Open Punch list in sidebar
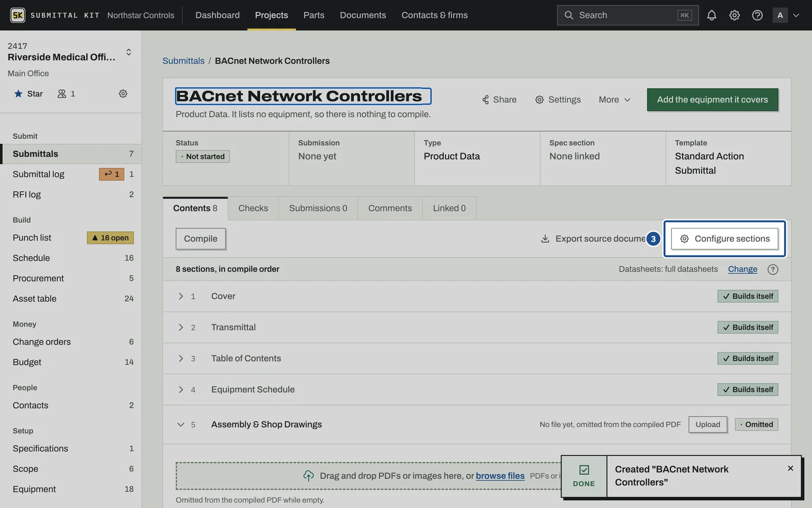 point(71,238)
